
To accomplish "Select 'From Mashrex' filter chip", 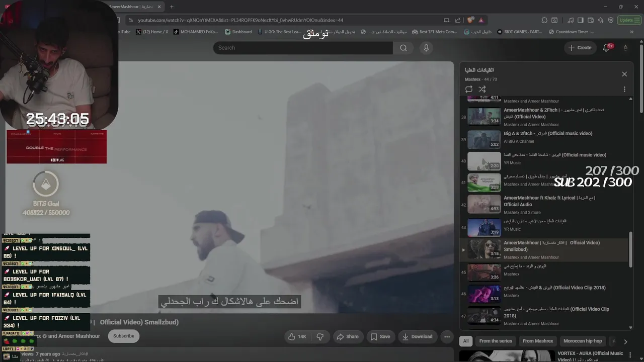I will pos(538,341).
